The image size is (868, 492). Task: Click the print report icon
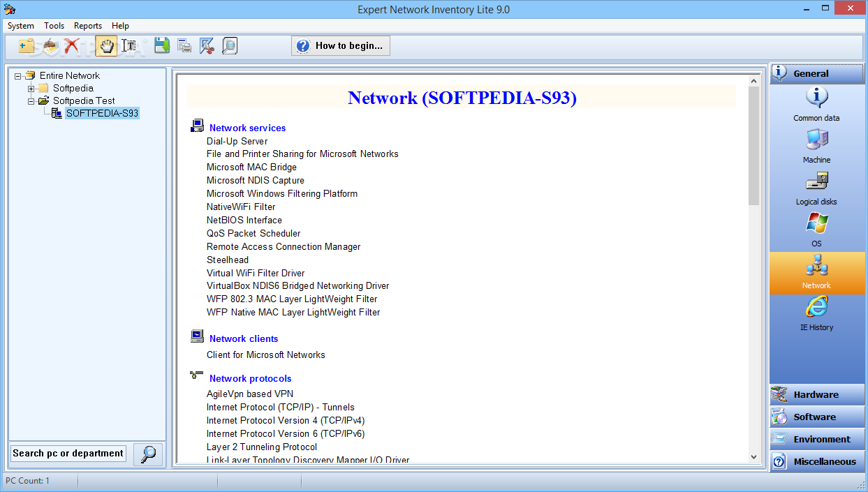pyautogui.click(x=184, y=46)
